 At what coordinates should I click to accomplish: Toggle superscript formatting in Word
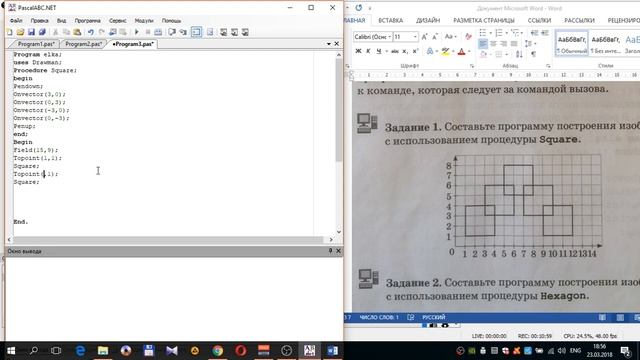coord(415,51)
